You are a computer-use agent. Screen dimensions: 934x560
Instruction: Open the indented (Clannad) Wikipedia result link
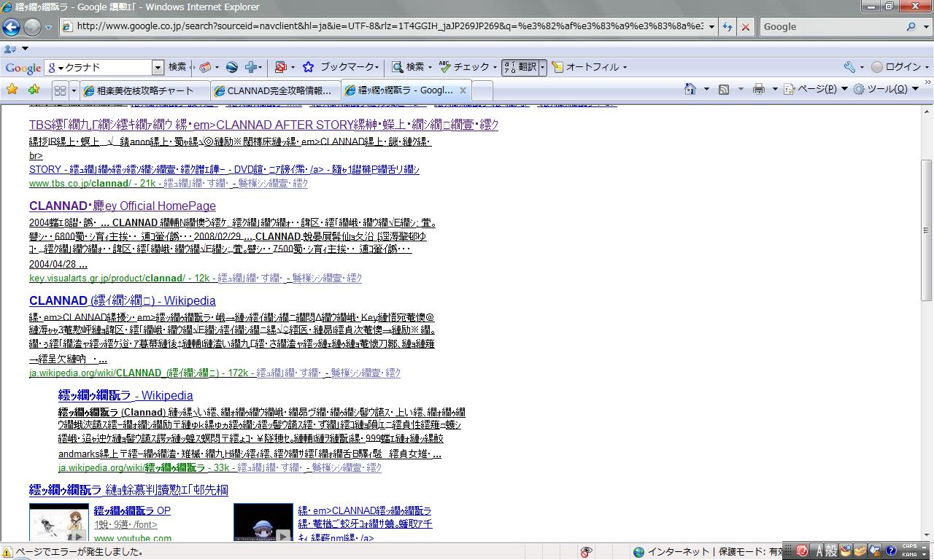pos(126,395)
